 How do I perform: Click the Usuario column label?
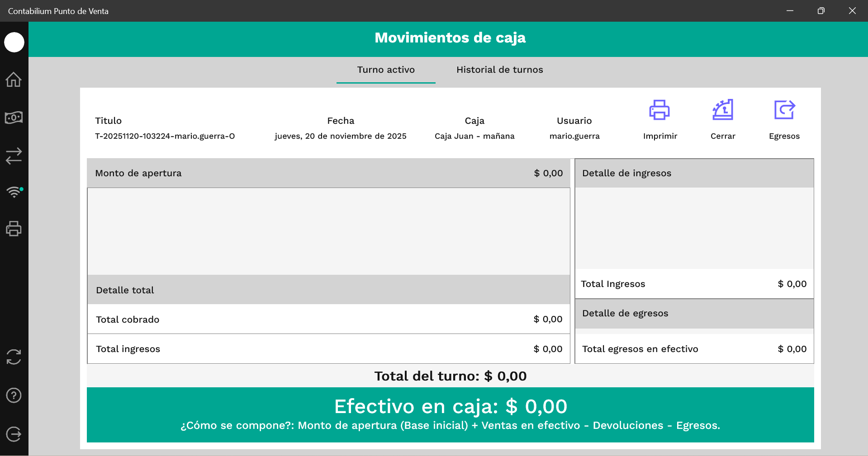coord(574,121)
